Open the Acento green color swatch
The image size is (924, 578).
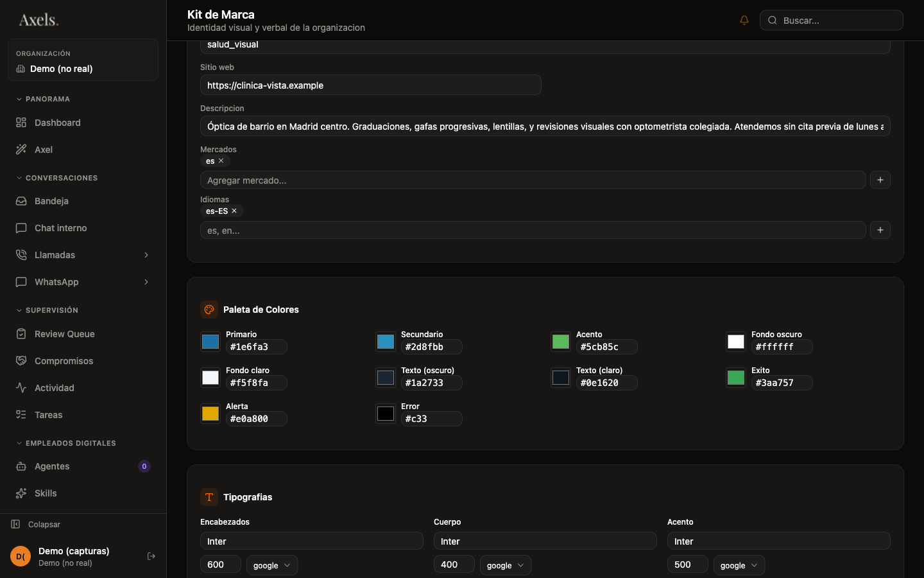tap(561, 342)
